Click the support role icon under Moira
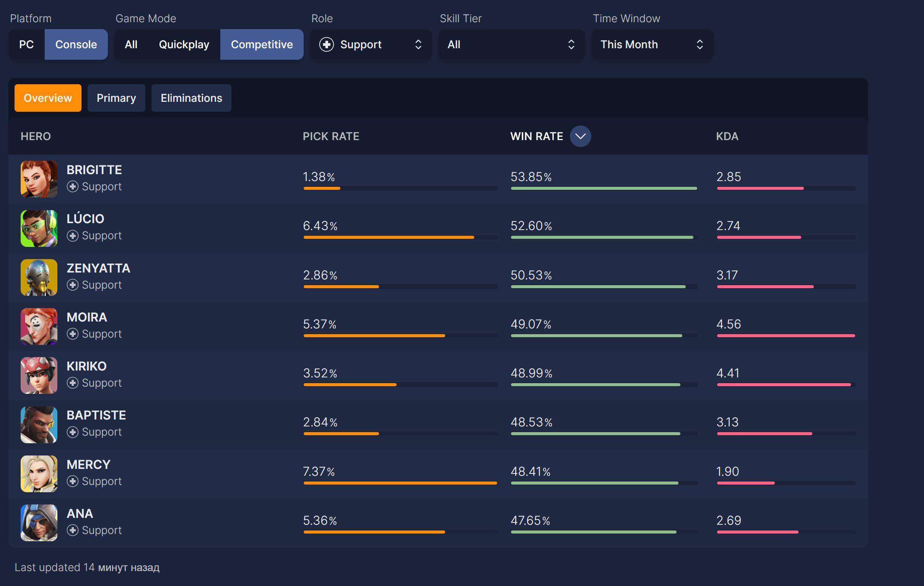The width and height of the screenshot is (924, 586). point(73,334)
